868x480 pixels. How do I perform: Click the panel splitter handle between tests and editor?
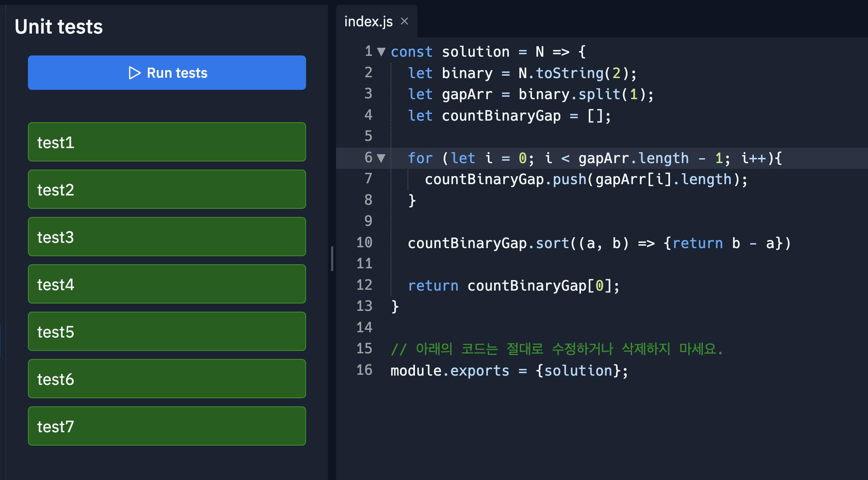[332, 259]
